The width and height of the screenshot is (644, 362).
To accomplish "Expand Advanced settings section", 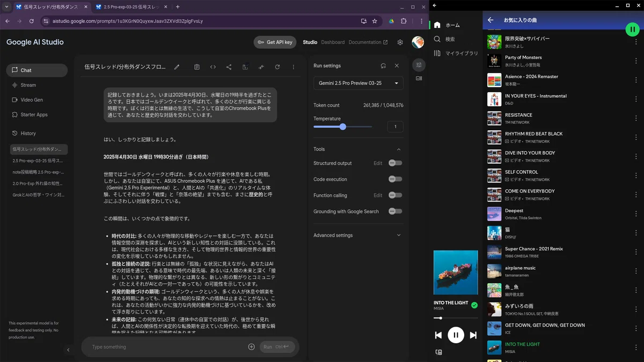I will (x=358, y=235).
